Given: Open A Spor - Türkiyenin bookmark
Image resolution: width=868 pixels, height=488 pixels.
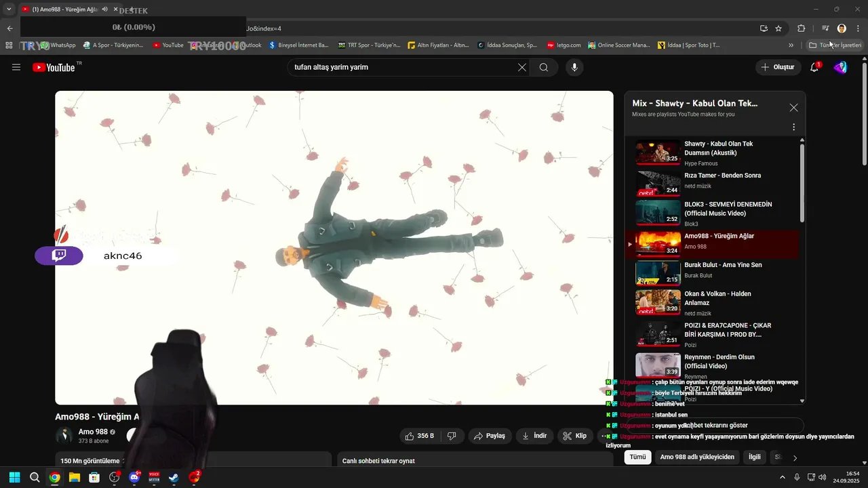Looking at the screenshot, I should pyautogui.click(x=113, y=45).
